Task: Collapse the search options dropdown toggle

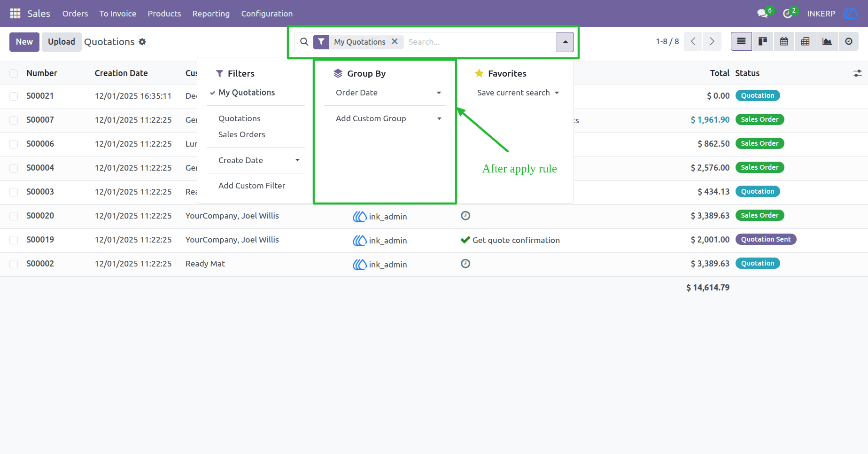Action: click(565, 42)
